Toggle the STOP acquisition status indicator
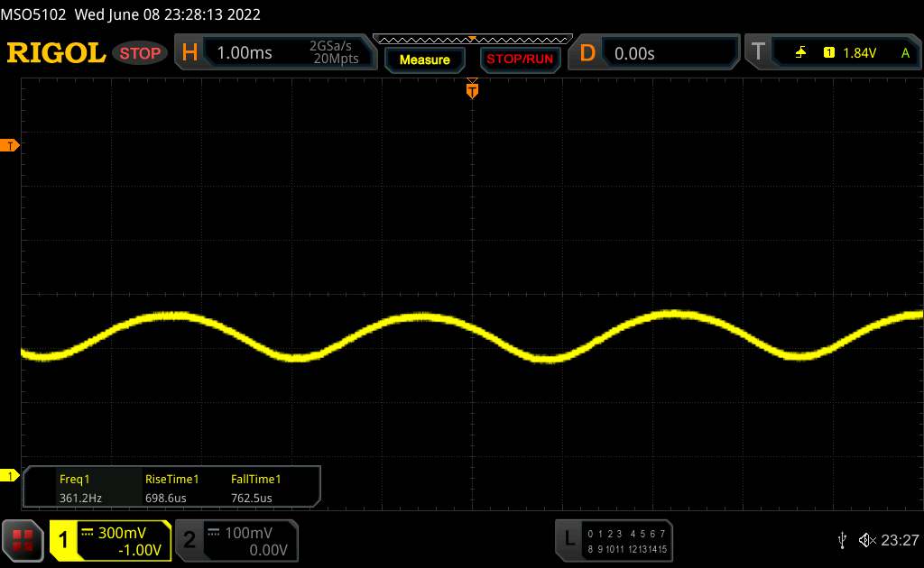 click(141, 53)
